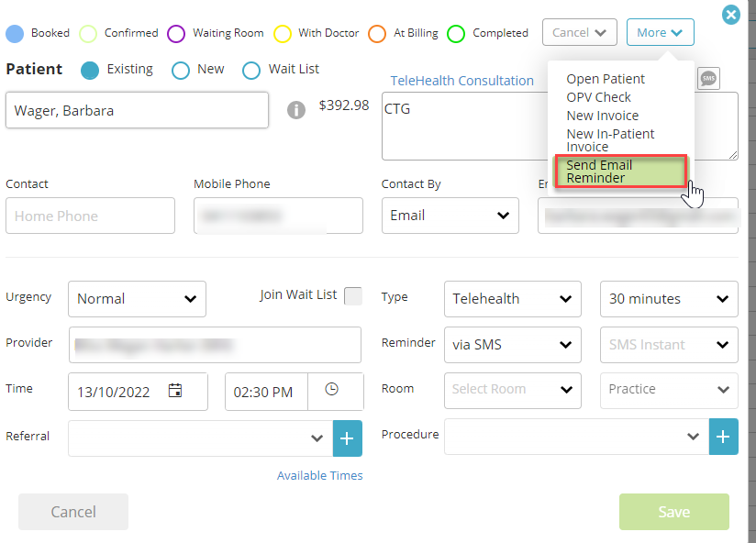Set status to Waiting Room
756x543 pixels.
176,34
